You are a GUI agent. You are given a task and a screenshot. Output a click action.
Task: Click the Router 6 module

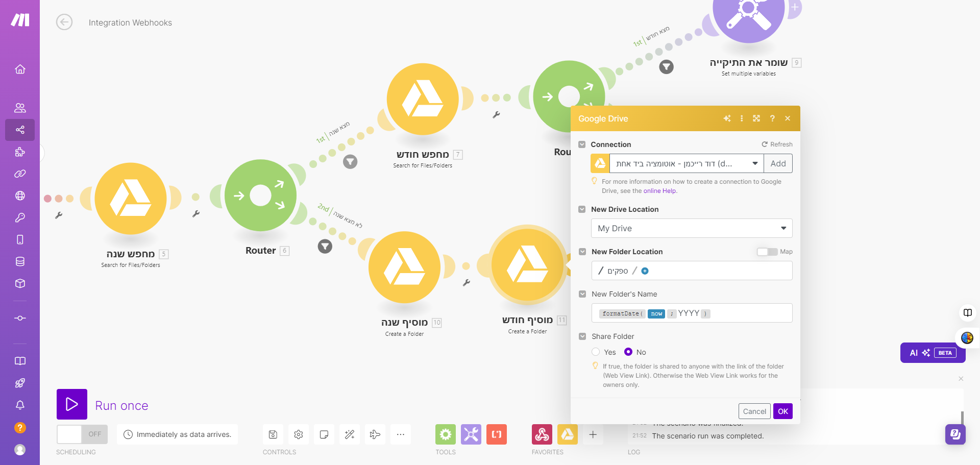coord(260,195)
